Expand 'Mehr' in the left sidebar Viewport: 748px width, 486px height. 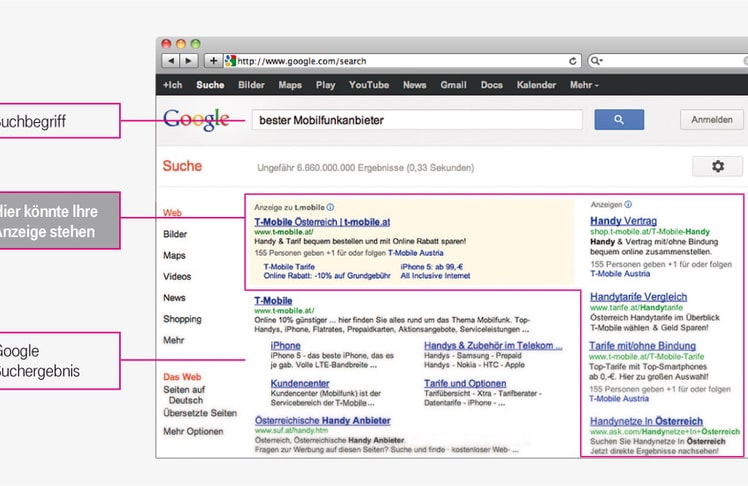[x=173, y=340]
